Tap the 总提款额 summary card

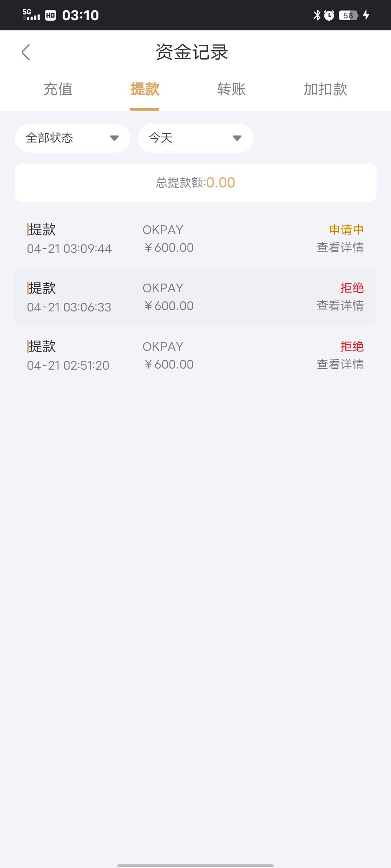coord(195,183)
